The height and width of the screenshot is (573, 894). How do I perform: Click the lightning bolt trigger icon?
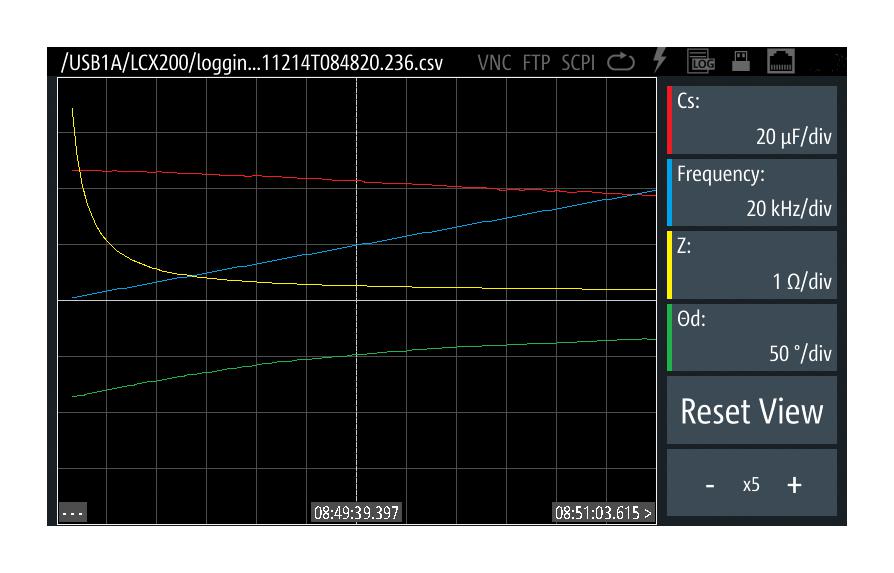coord(660,62)
